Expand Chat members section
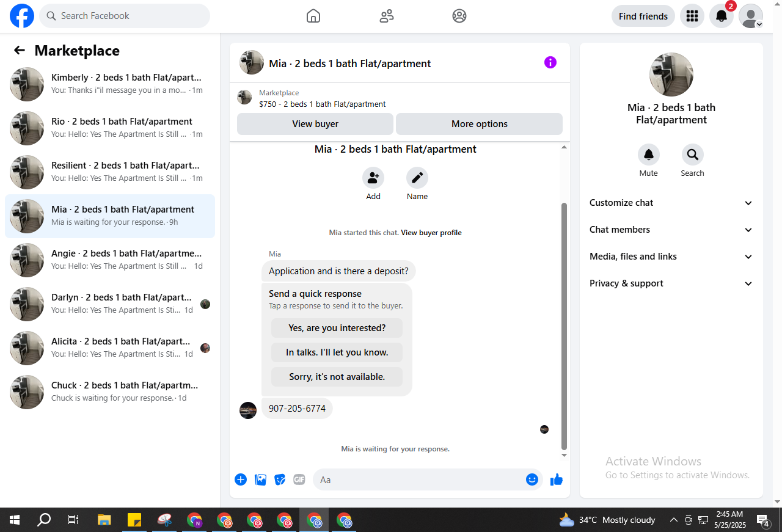782x532 pixels. 671,230
